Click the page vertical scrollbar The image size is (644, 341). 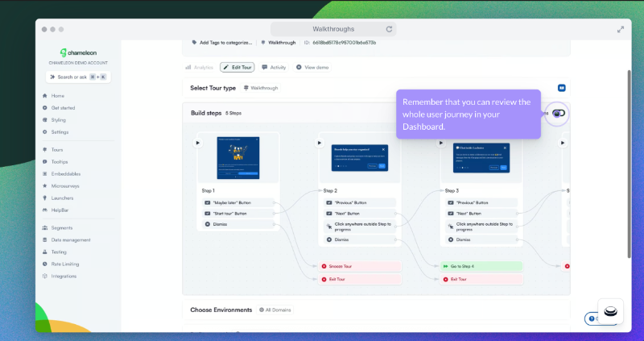tap(629, 164)
